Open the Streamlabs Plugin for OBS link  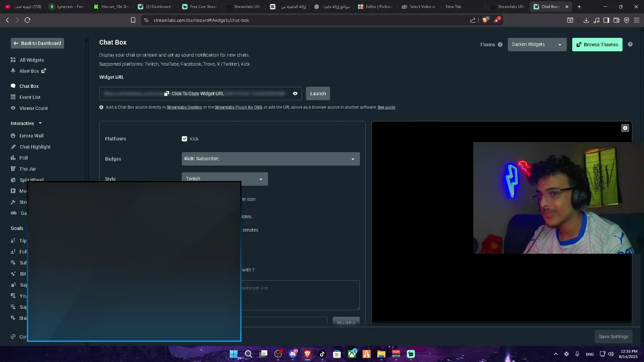238,107
